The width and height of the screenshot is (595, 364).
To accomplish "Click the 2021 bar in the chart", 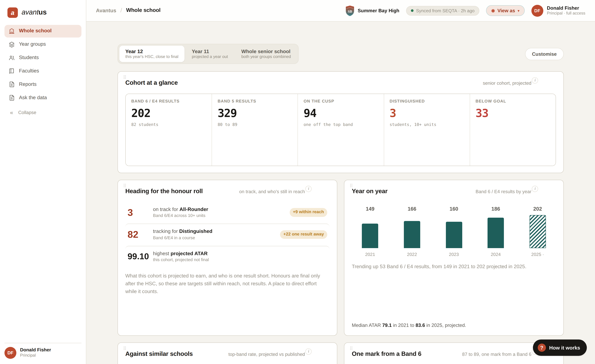I will [370, 236].
